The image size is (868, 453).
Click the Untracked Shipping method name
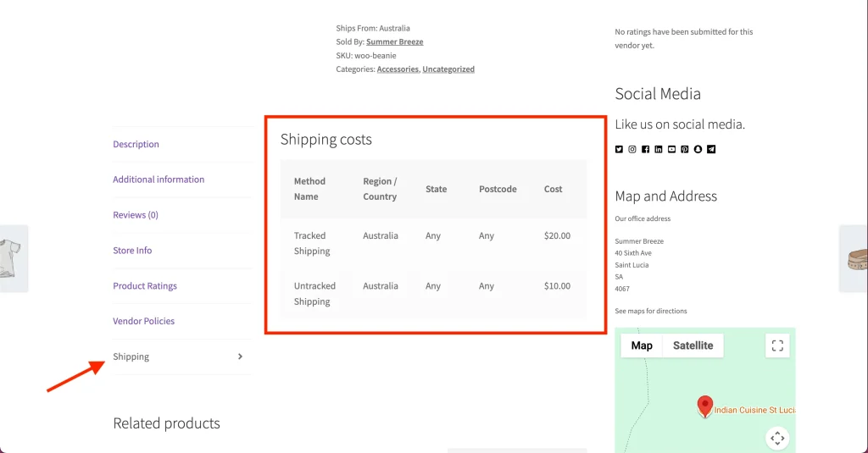coord(314,294)
